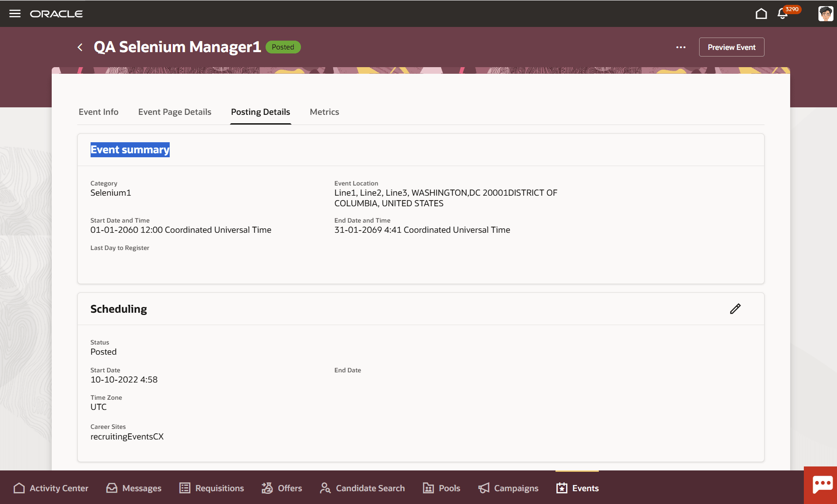
Task: Click the Scheduling section heading
Action: point(118,309)
